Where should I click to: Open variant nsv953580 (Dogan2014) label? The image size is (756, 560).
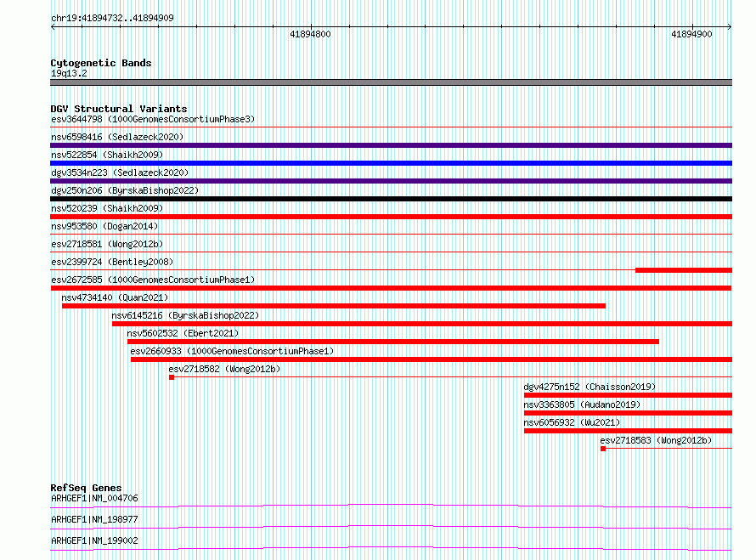pos(104,226)
